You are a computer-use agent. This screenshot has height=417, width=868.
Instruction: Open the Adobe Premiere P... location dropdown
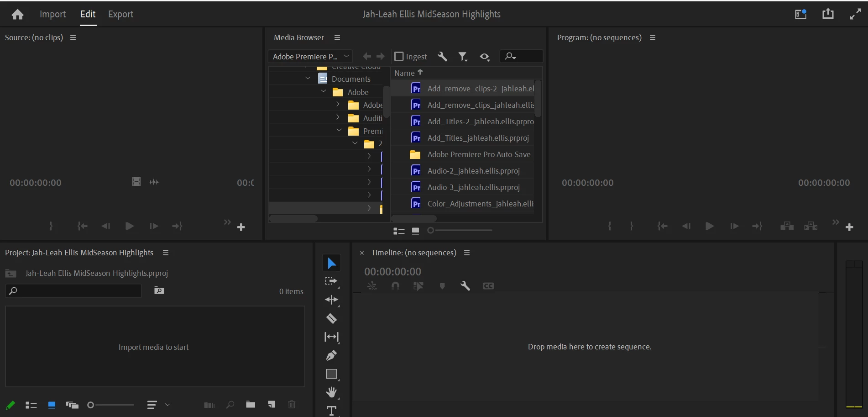(x=310, y=56)
